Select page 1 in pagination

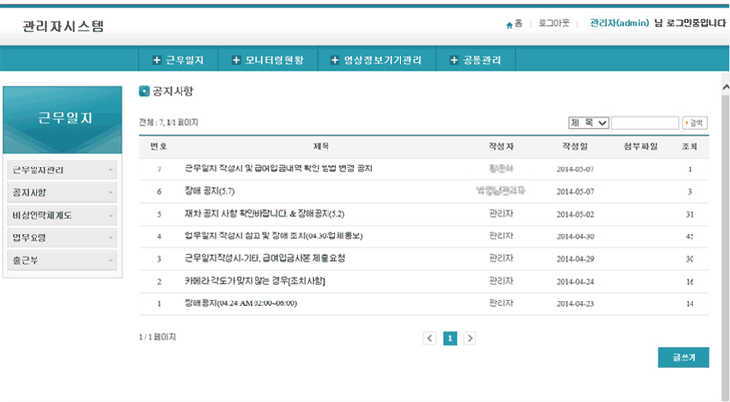pos(450,338)
